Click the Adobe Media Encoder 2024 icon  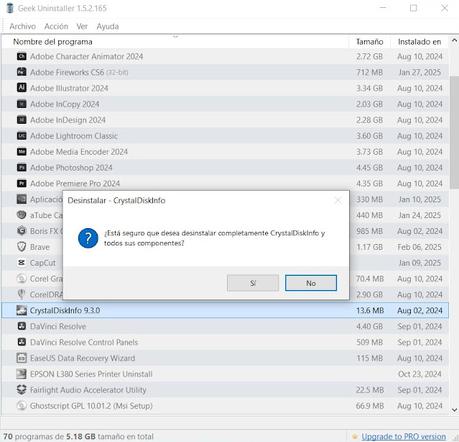tap(21, 152)
